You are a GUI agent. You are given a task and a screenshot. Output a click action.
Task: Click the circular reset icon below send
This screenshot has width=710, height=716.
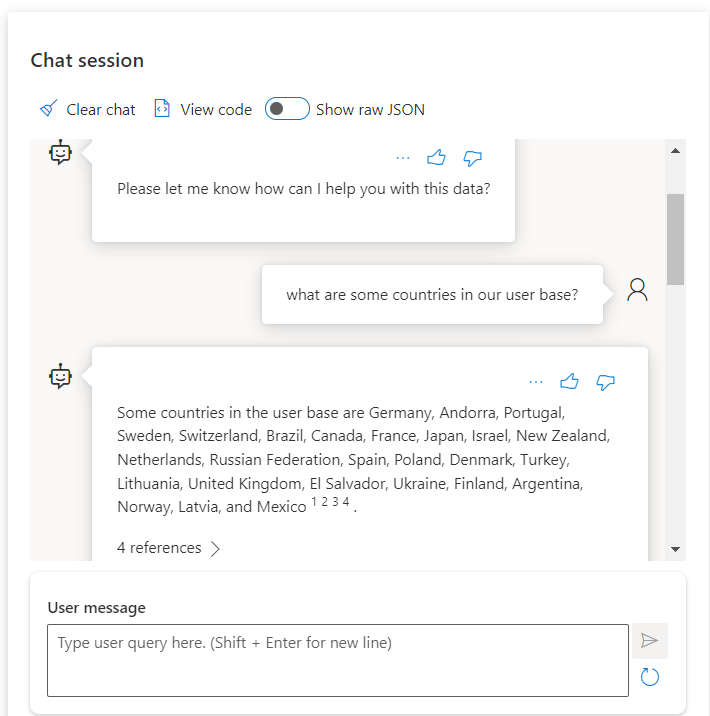coord(650,677)
